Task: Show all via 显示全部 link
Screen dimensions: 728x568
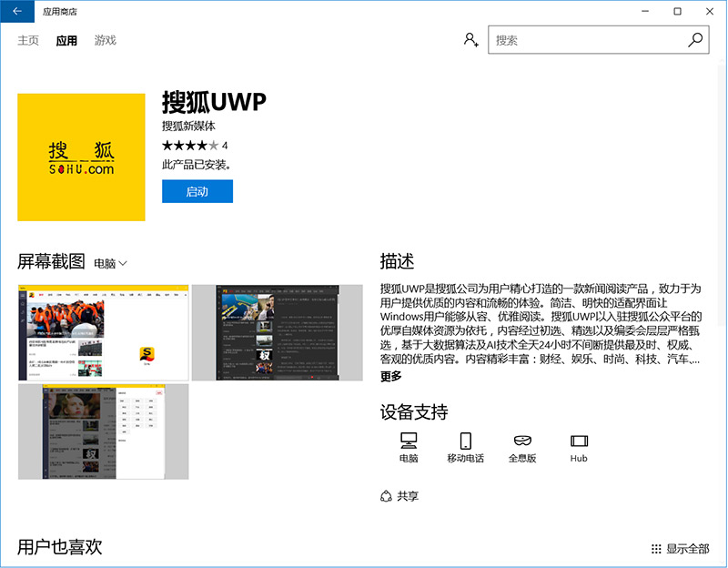Action: [680, 549]
